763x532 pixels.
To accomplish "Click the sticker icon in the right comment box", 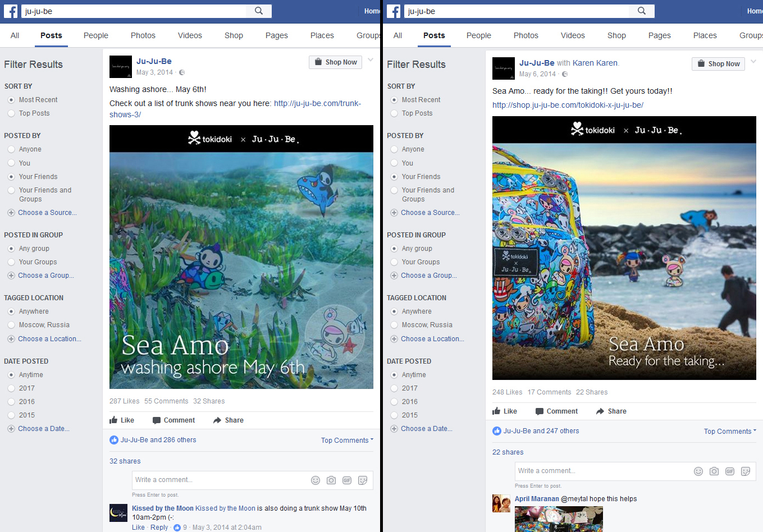I will tap(746, 471).
